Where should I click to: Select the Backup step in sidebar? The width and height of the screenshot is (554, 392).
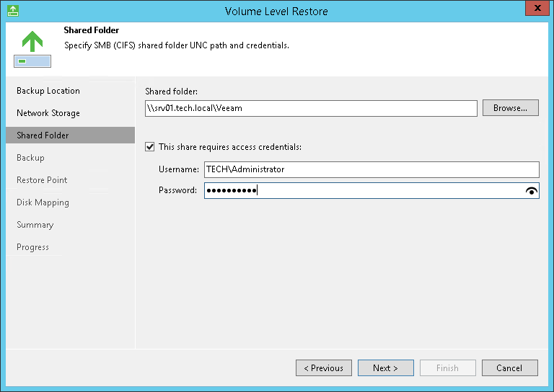(x=30, y=158)
